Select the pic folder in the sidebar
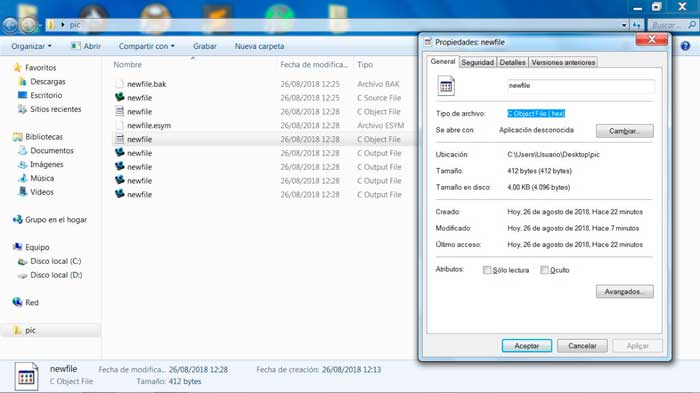 [x=30, y=330]
